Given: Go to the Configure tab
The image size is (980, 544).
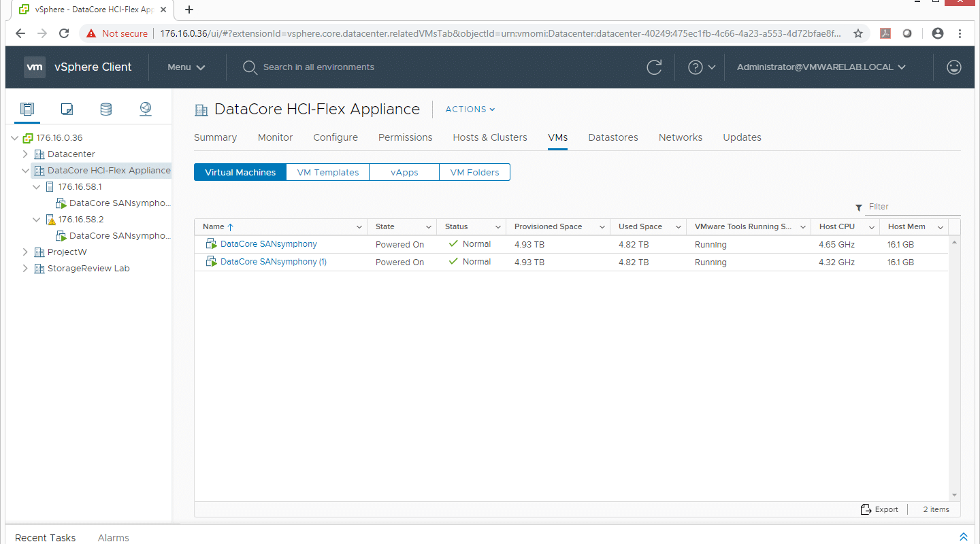Looking at the screenshot, I should click(336, 137).
